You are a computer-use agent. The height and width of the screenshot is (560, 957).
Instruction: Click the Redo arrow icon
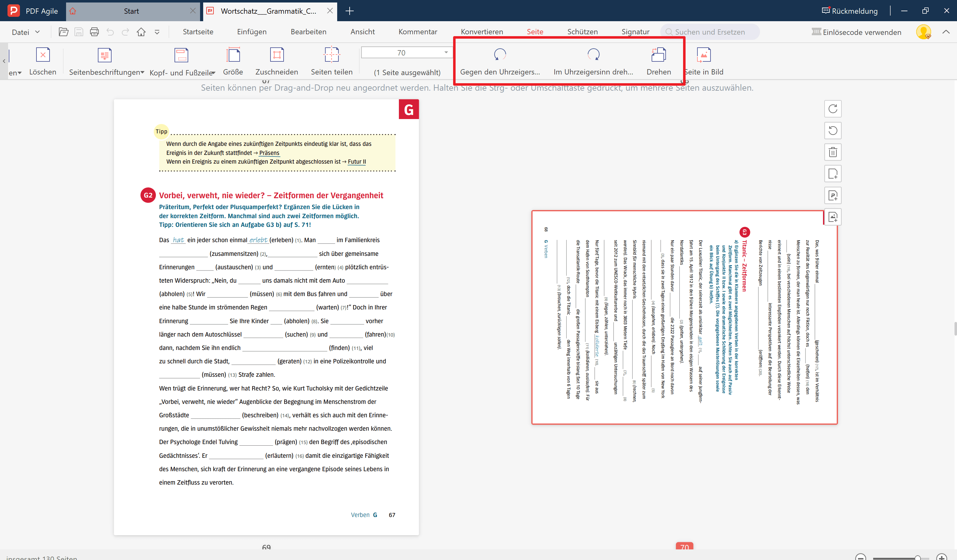(x=125, y=32)
